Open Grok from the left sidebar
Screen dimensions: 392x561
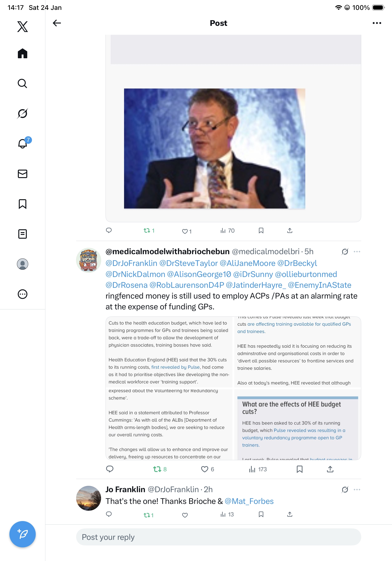[23, 113]
